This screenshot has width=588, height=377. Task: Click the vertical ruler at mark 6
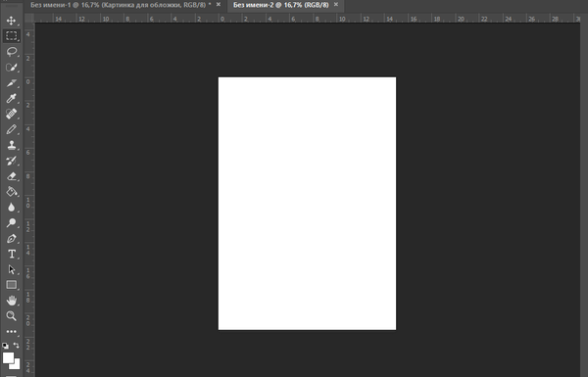tap(28, 153)
